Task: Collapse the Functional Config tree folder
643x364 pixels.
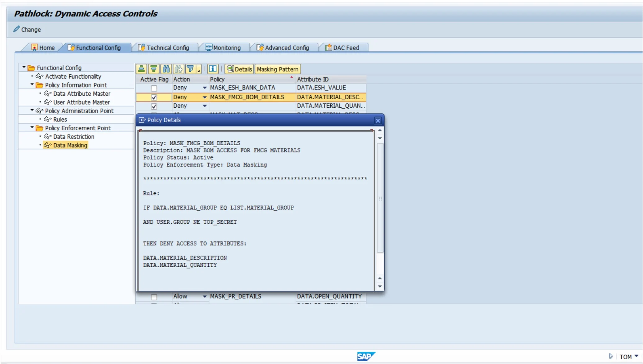Action: pos(24,67)
